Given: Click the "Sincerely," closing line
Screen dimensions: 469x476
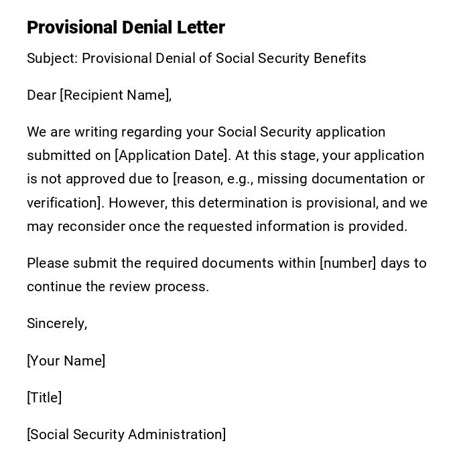Looking at the screenshot, I should click(57, 323).
